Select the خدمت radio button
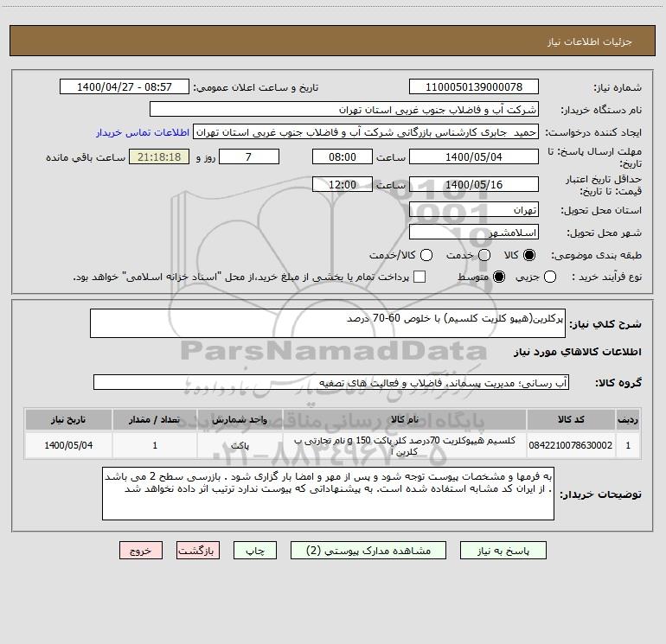This screenshot has height=644, width=666. point(484,255)
